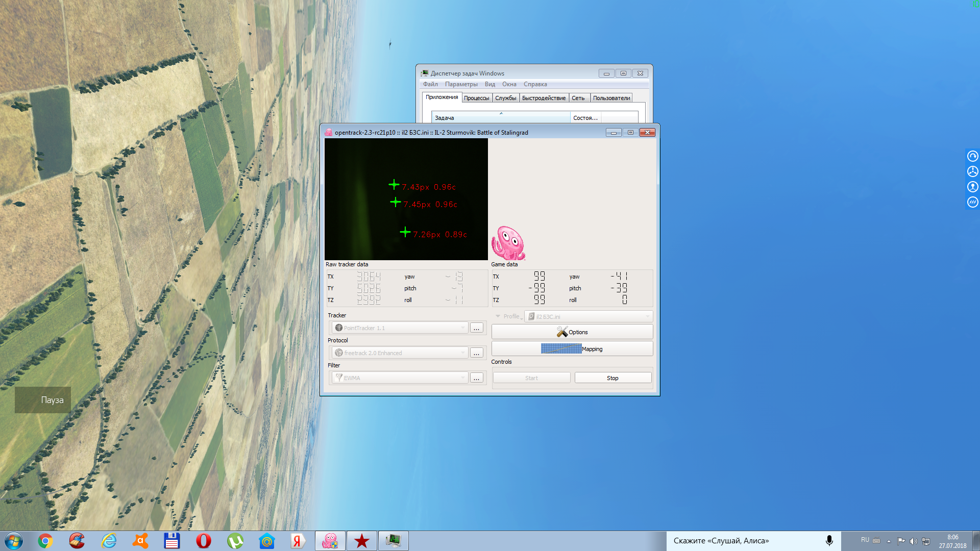Open Справка menu in Task Manager
The height and width of the screenshot is (551, 980).
coord(535,84)
